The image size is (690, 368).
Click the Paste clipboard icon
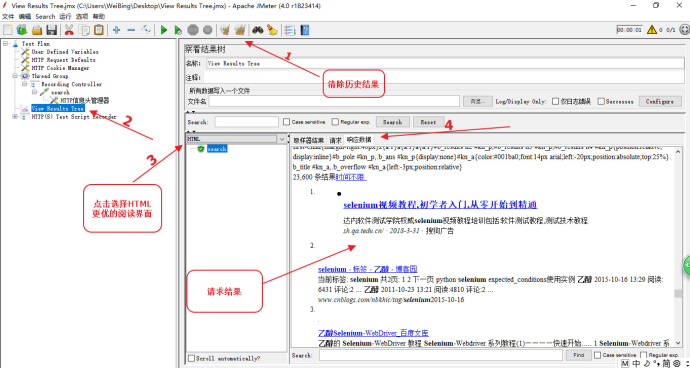coord(99,30)
